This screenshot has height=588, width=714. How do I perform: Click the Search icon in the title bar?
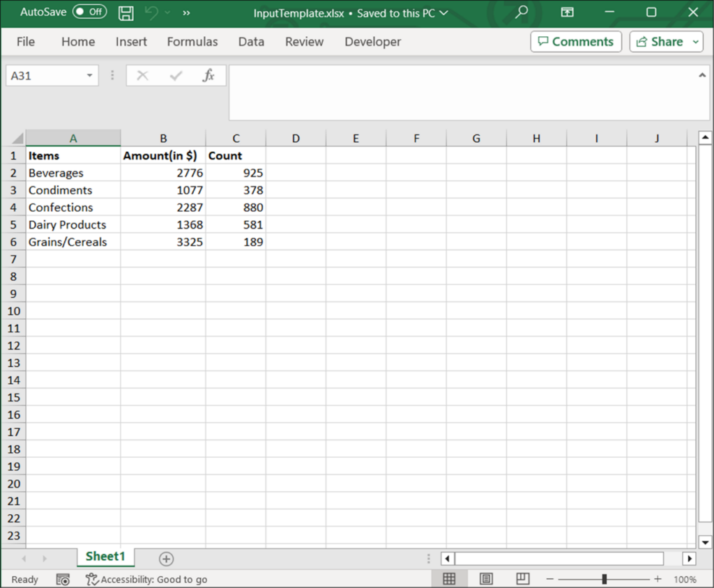521,13
